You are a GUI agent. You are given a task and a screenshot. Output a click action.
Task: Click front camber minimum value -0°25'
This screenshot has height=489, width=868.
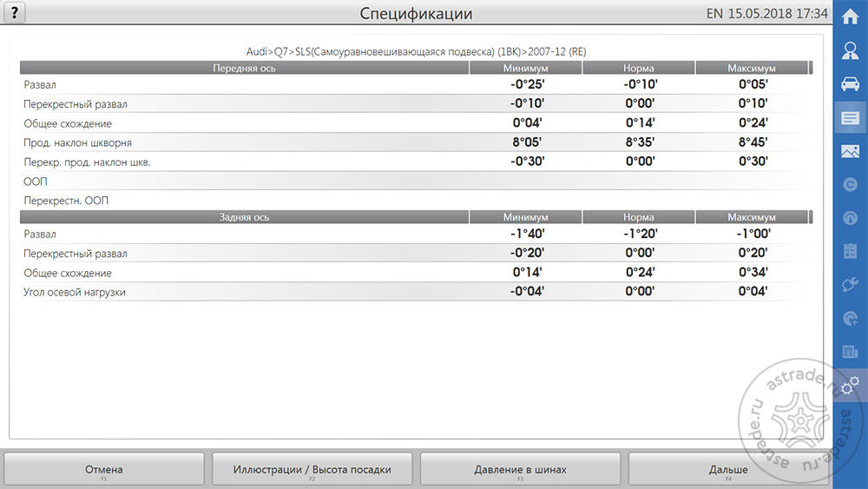pos(527,84)
